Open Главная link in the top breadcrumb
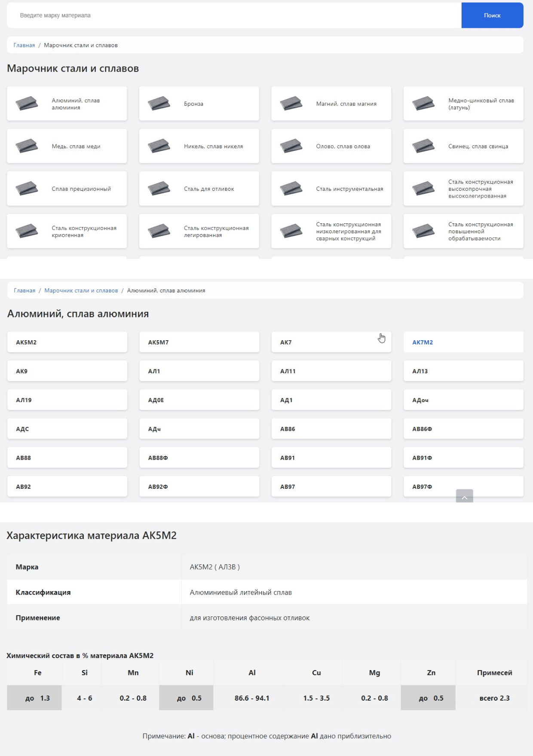 click(24, 45)
